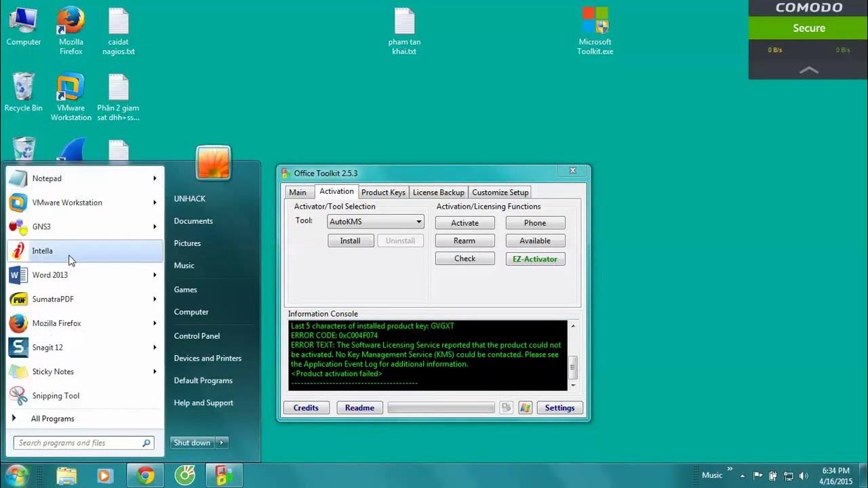Click the Phone button
Viewport: 868px width, 488px height.
click(535, 223)
